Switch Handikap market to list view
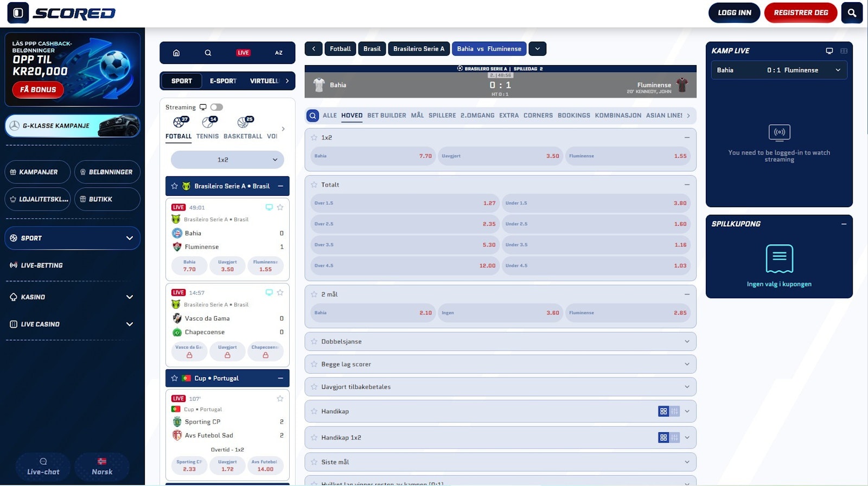This screenshot has height=486, width=868. [674, 412]
